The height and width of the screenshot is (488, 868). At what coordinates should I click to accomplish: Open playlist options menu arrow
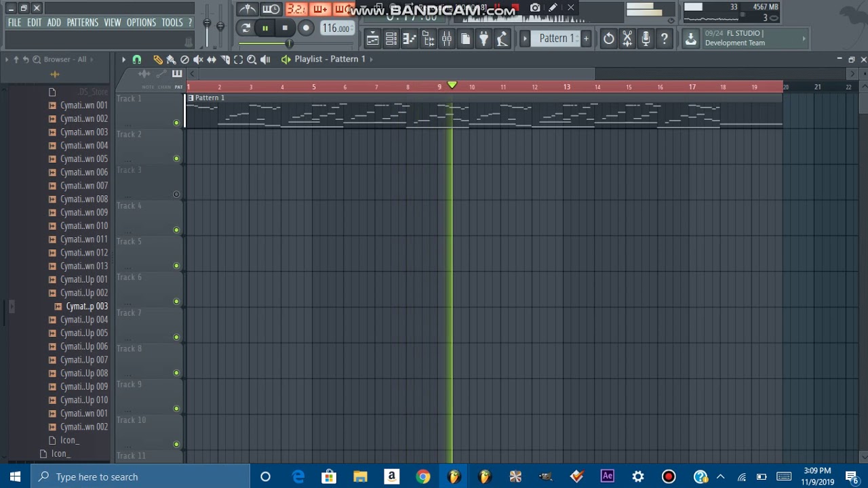click(123, 60)
